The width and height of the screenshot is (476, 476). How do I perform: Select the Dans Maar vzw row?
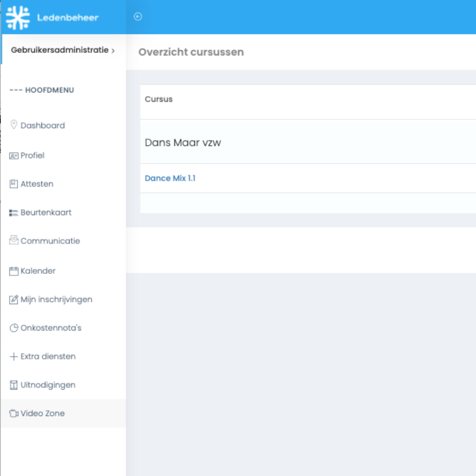click(308, 142)
